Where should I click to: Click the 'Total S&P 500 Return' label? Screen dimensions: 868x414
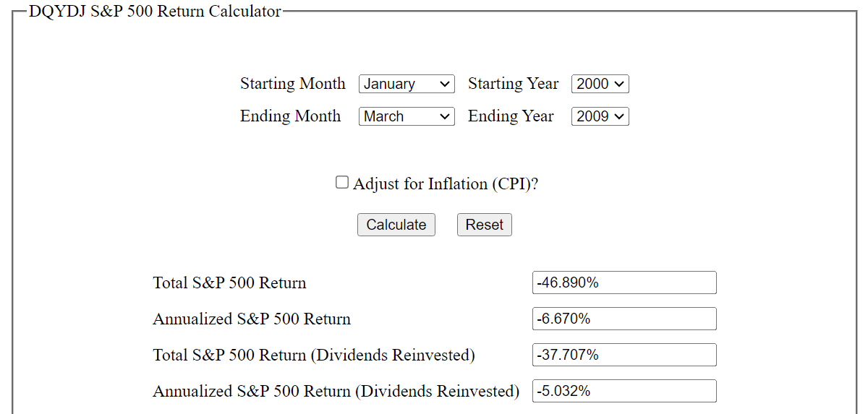[229, 283]
